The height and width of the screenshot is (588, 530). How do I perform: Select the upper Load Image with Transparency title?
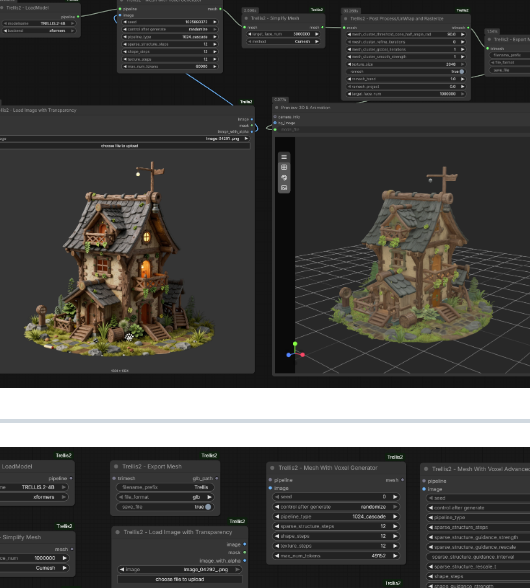[38, 110]
